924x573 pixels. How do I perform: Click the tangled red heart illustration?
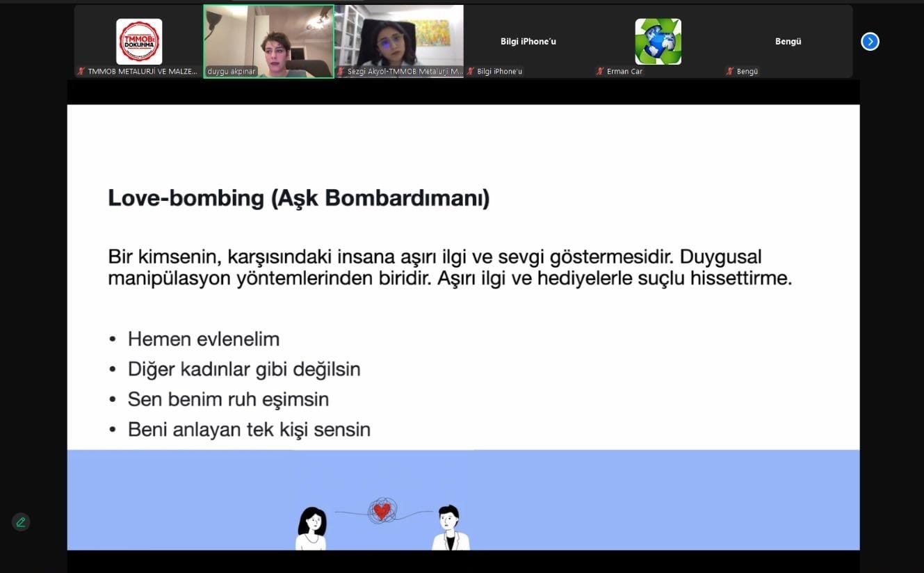(x=382, y=511)
